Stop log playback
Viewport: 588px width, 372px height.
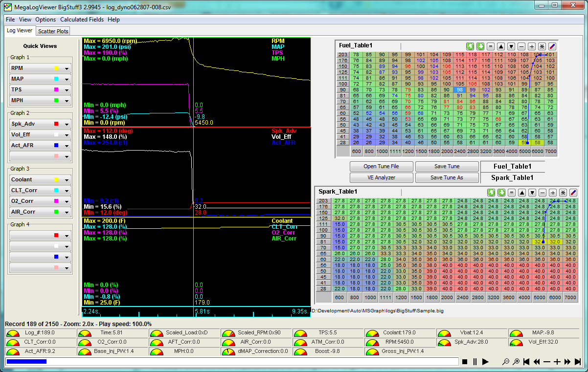(x=465, y=362)
